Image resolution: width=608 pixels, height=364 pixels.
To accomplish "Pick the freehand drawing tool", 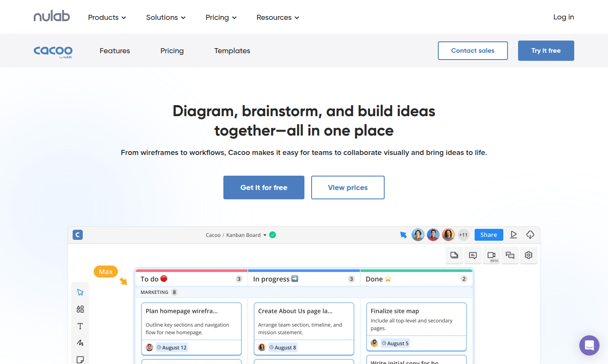I will [x=80, y=342].
